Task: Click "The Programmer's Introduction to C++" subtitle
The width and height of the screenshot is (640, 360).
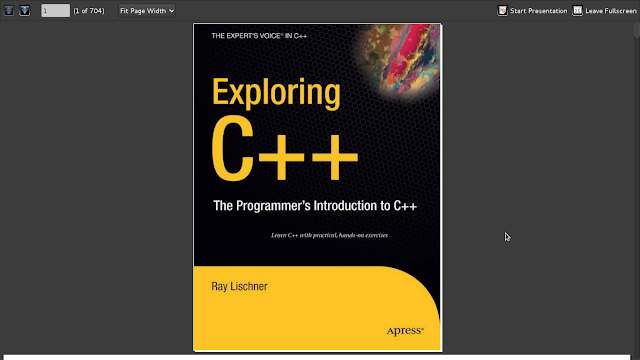Action: 315,206
